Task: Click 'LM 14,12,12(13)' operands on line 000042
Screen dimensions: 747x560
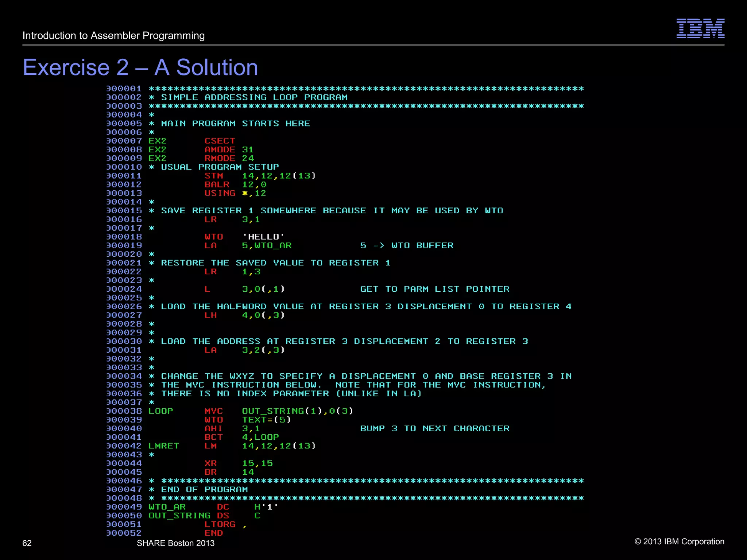Action: pyautogui.click(x=279, y=446)
